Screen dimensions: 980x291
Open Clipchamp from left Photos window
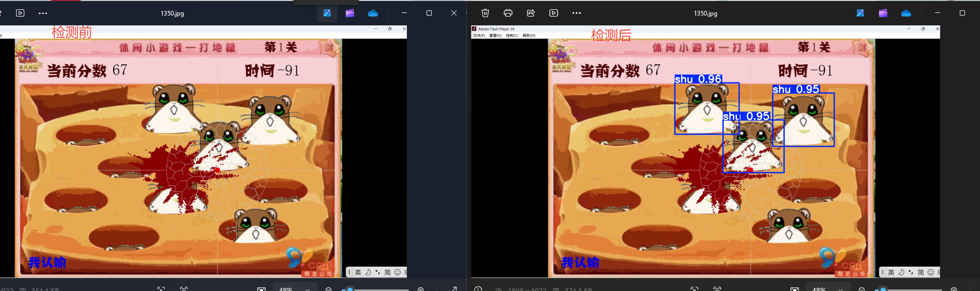350,13
